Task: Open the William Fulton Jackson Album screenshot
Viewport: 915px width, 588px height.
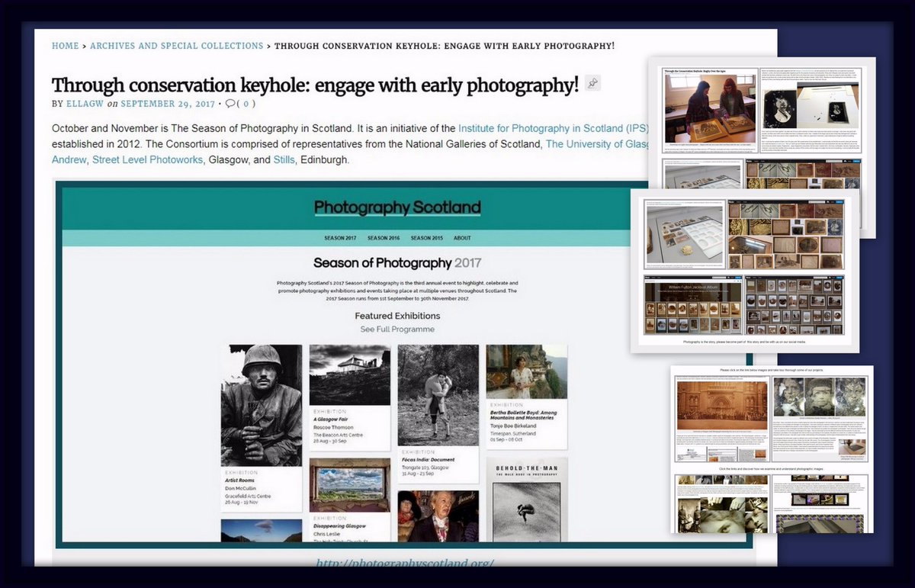Action: click(x=692, y=304)
